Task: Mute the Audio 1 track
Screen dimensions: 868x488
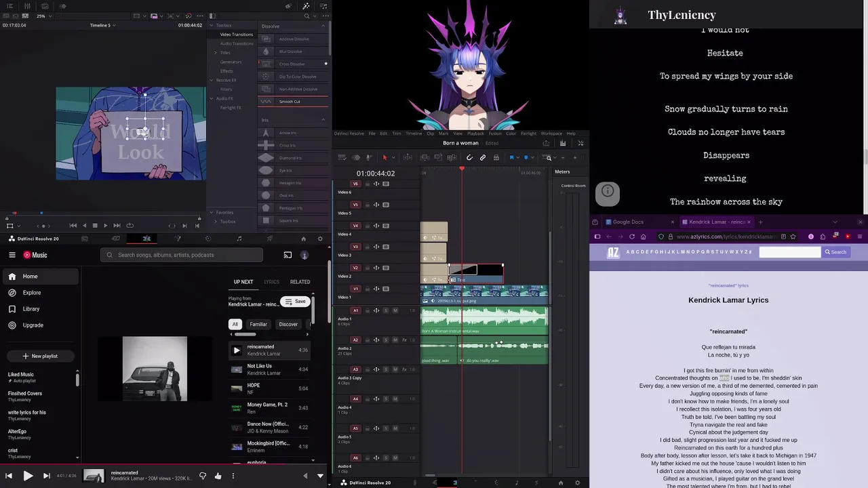Action: tap(395, 310)
